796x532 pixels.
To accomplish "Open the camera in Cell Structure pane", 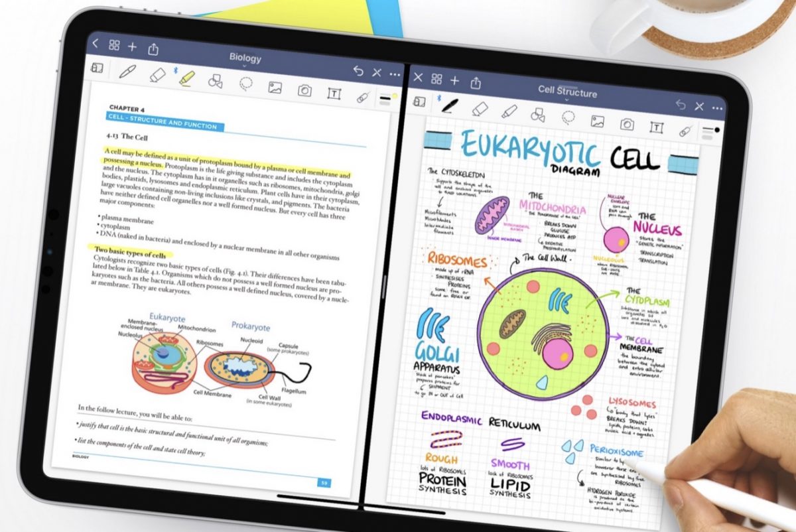I will pyautogui.click(x=627, y=123).
